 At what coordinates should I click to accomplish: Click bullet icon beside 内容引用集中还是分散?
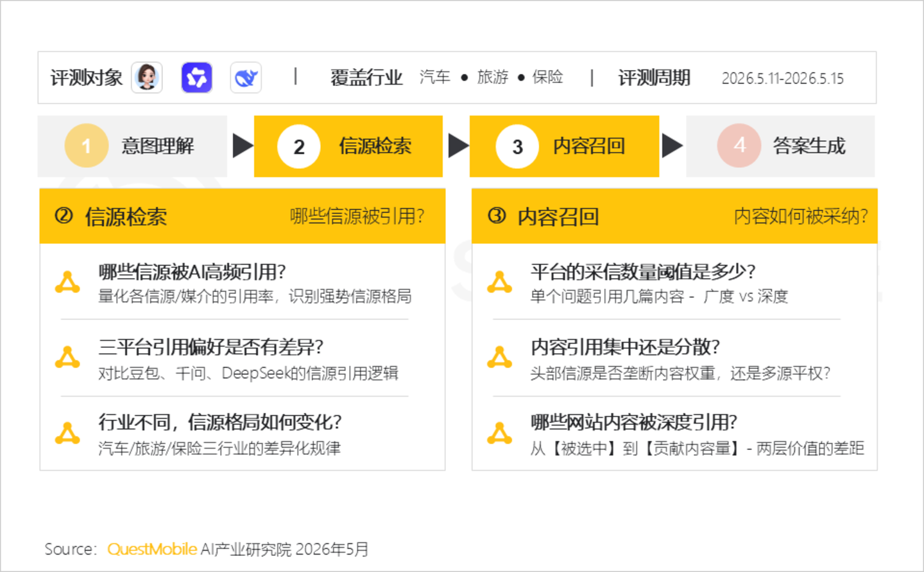(x=499, y=358)
